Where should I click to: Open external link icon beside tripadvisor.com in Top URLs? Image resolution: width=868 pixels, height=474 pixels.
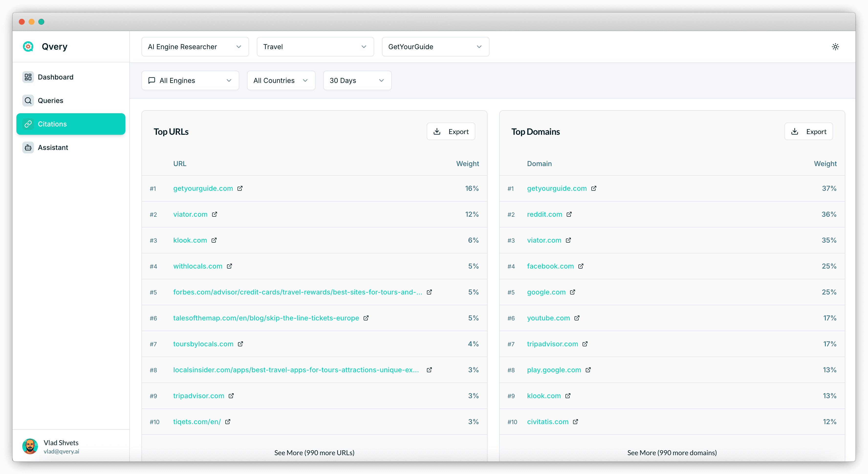pyautogui.click(x=231, y=396)
